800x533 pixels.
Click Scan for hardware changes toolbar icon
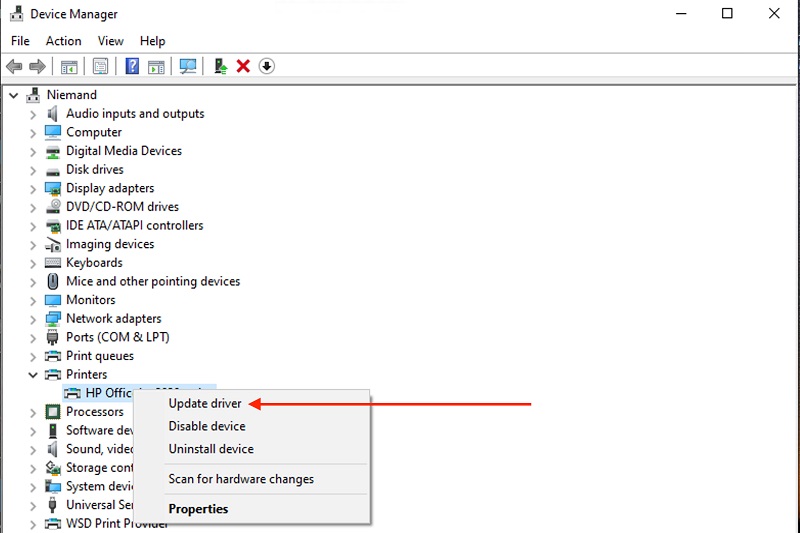pyautogui.click(x=187, y=67)
